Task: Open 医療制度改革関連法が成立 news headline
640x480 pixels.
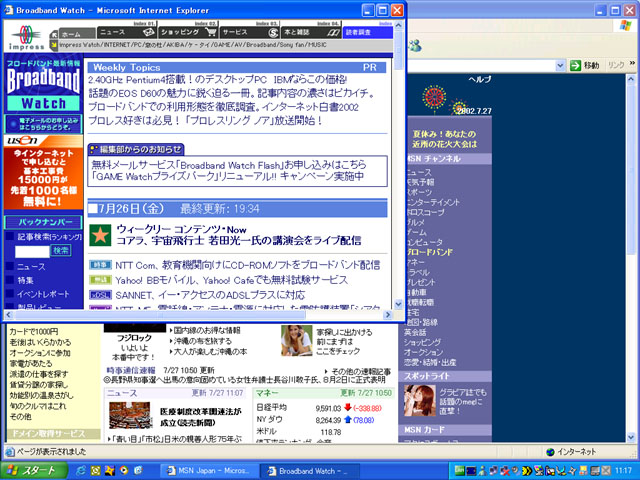Action: tap(200, 417)
